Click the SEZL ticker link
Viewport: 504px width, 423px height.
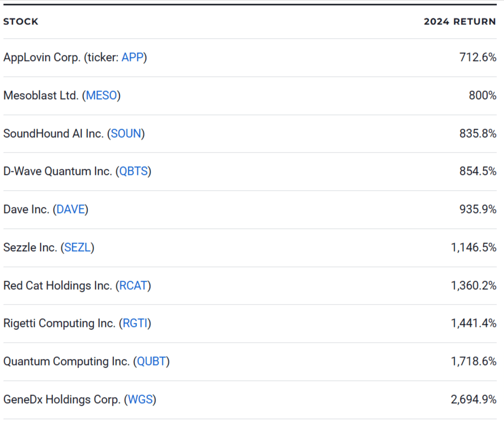point(77,248)
